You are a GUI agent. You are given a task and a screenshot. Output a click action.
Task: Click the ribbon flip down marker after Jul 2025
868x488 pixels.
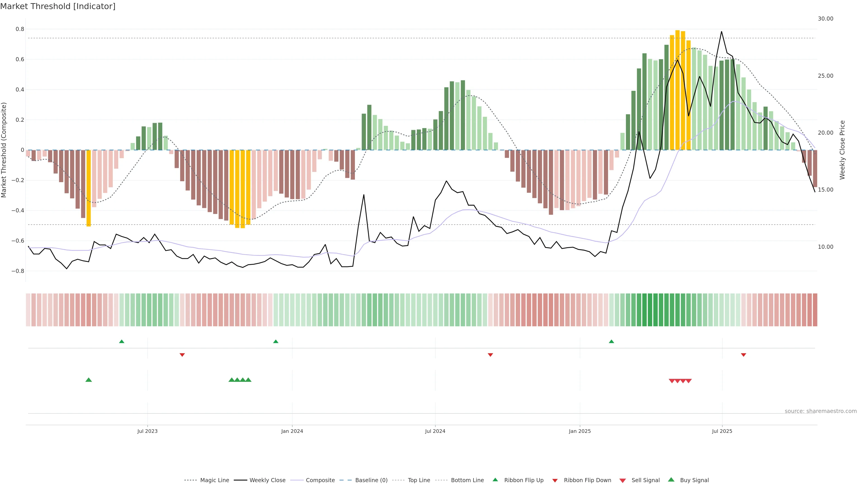pyautogui.click(x=743, y=355)
